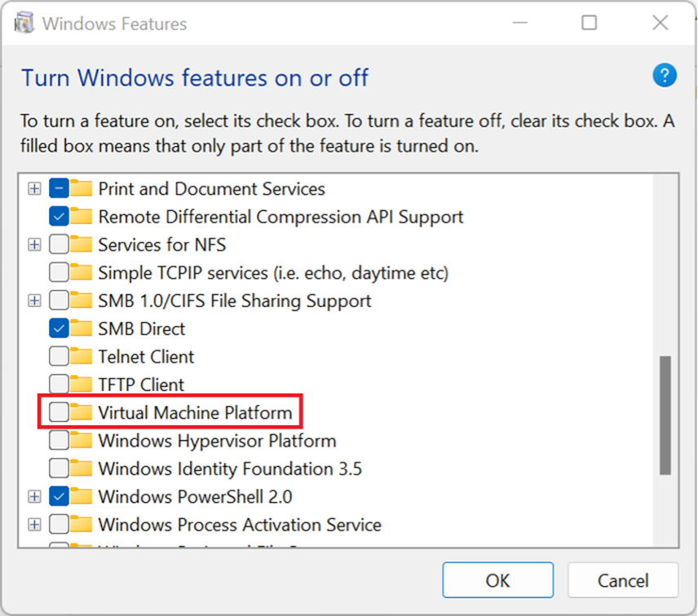Click the Windows Identity Foundation 3.5 folder icon
Screen dimensions: 698x616
pos(81,469)
